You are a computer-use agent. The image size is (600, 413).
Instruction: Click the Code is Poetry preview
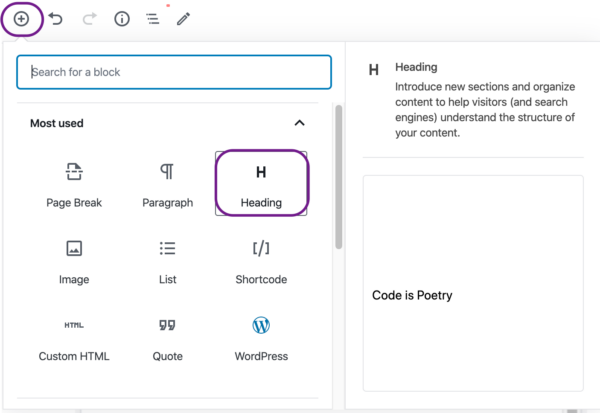pyautogui.click(x=473, y=283)
